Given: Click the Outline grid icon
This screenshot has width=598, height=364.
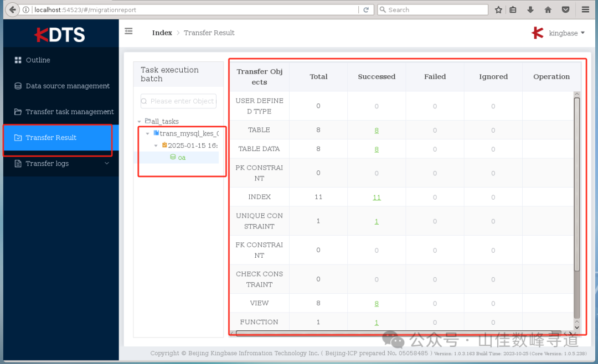Looking at the screenshot, I should coord(18,60).
